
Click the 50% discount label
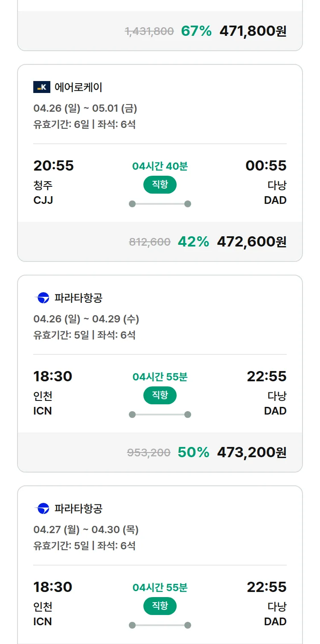193,453
